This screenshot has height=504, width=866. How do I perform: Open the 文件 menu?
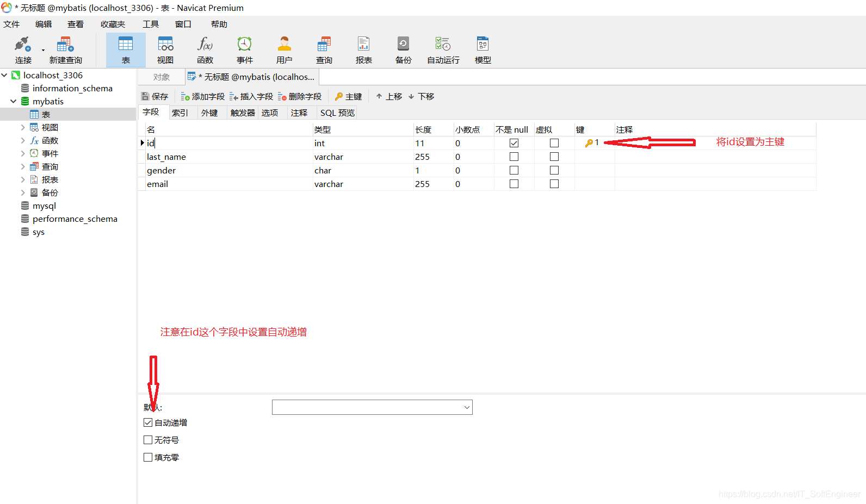11,24
